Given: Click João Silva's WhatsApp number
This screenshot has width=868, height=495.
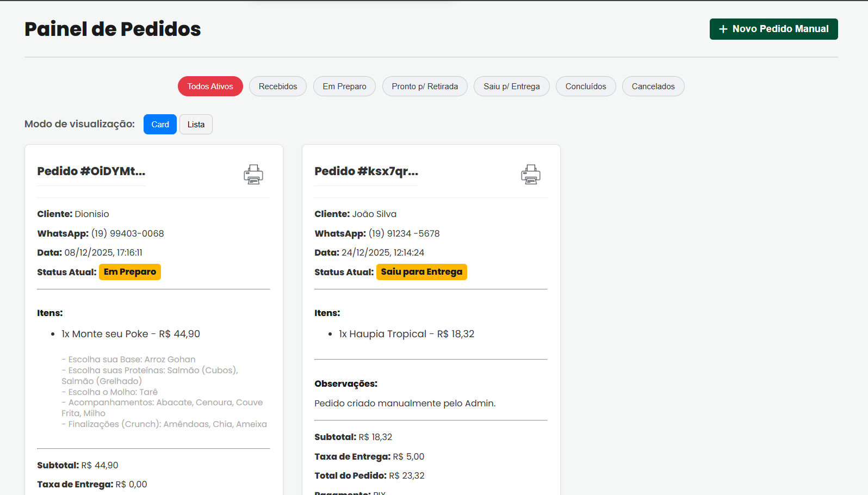Looking at the screenshot, I should [x=404, y=233].
